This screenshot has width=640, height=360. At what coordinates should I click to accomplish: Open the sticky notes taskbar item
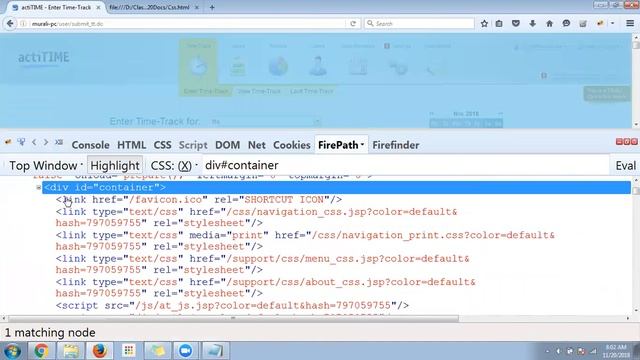[157, 351]
